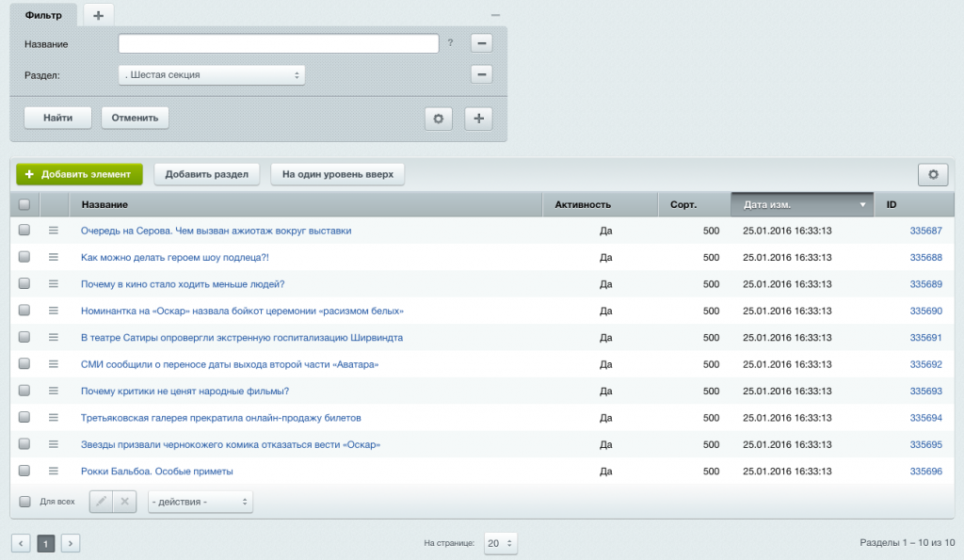
Task: Open the filter settings gear icon
Action: pos(438,119)
